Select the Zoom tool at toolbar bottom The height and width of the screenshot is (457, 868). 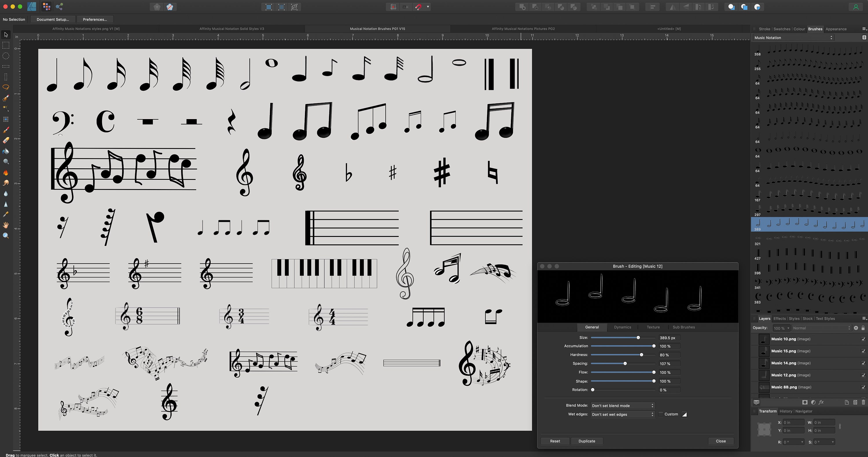click(6, 235)
